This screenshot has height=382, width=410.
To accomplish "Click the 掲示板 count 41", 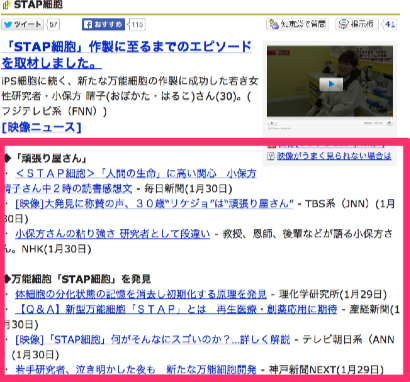I will point(389,24).
